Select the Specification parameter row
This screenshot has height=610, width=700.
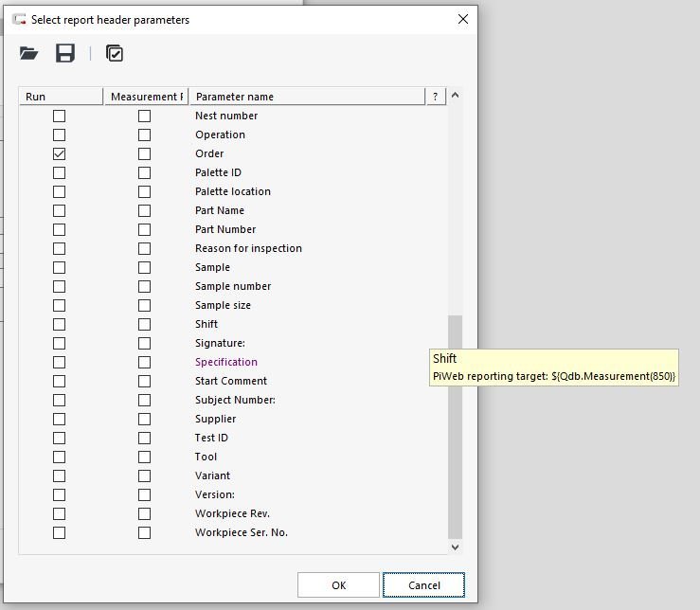click(x=226, y=362)
